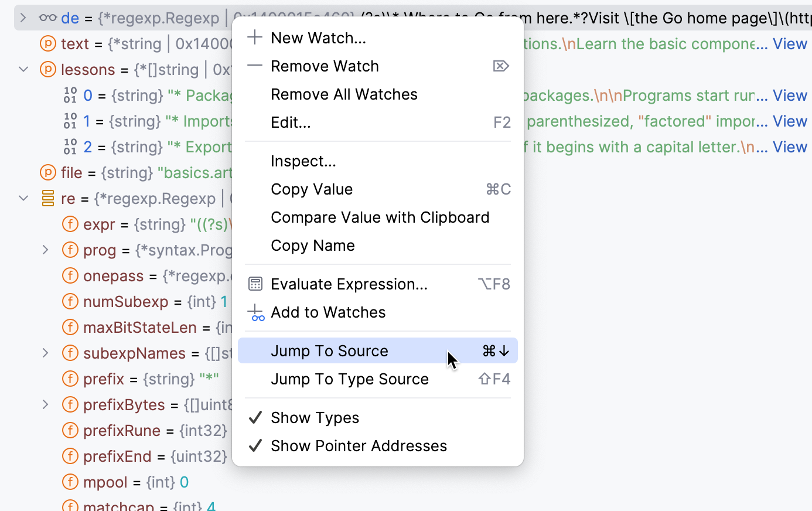Click the glasses watch icon beside "de"

(47, 18)
